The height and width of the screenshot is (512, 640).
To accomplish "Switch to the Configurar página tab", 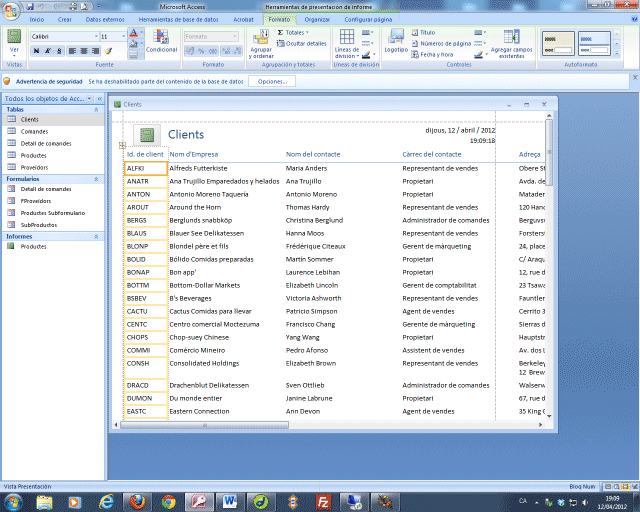I will 368,19.
